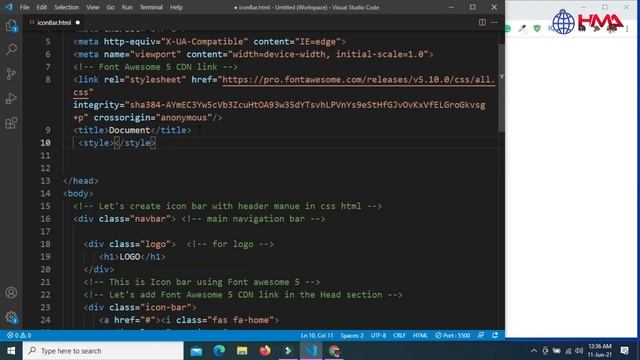Image resolution: width=640 pixels, height=360 pixels.
Task: Click the crossorigin "anonymous" value
Action: [x=184, y=118]
